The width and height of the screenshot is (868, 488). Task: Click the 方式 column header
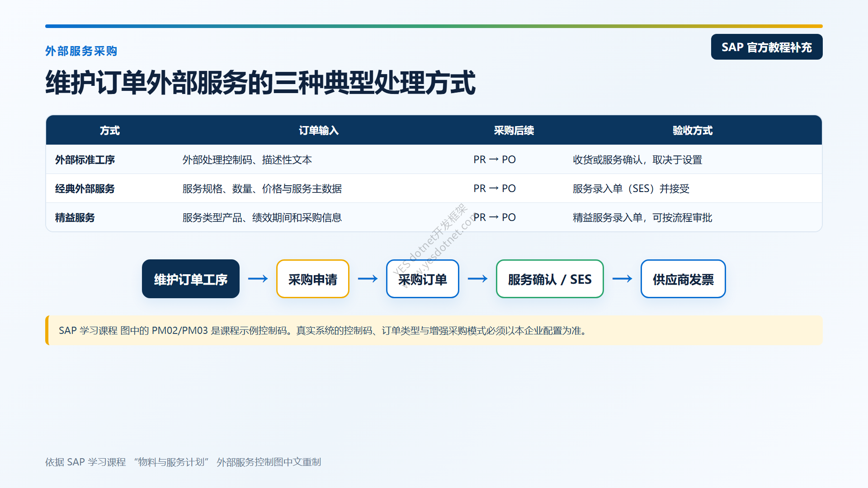pyautogui.click(x=110, y=131)
